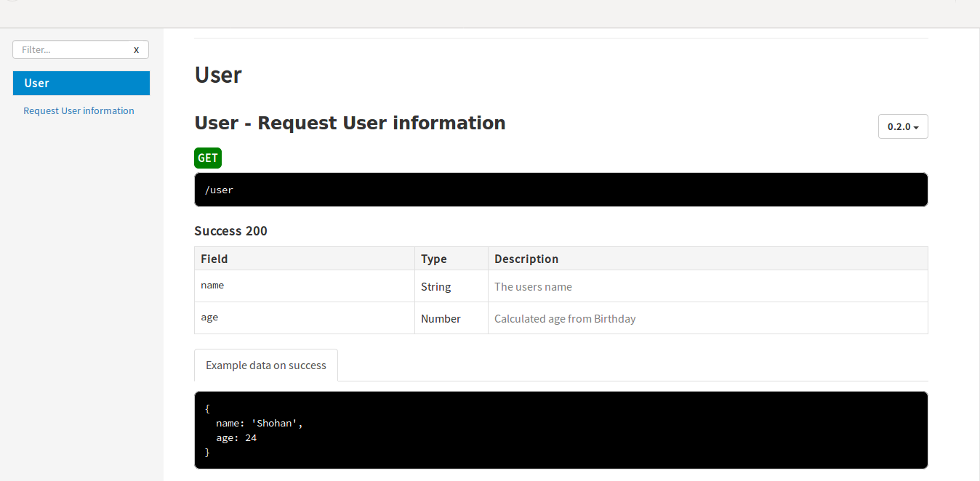Open Request User information link
The height and width of the screenshot is (481, 980).
pos(79,111)
